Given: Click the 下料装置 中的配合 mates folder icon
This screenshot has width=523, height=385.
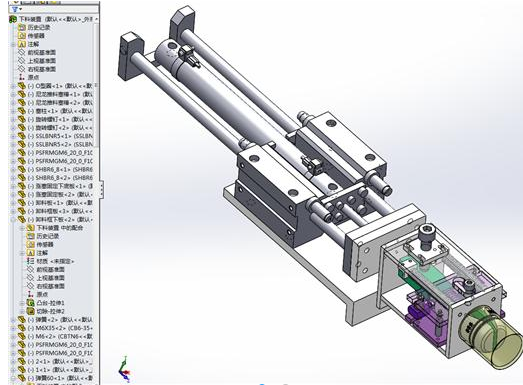Looking at the screenshot, I should click(x=30, y=228).
